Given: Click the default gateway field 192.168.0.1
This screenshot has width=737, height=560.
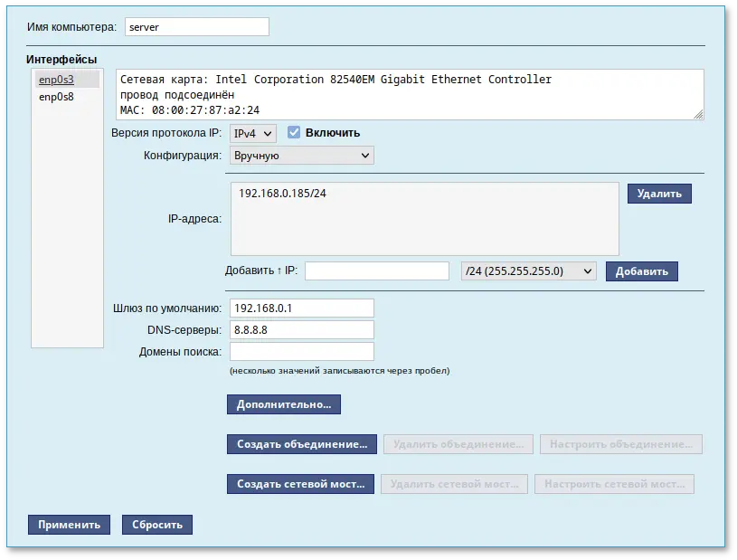Looking at the screenshot, I should [x=301, y=308].
